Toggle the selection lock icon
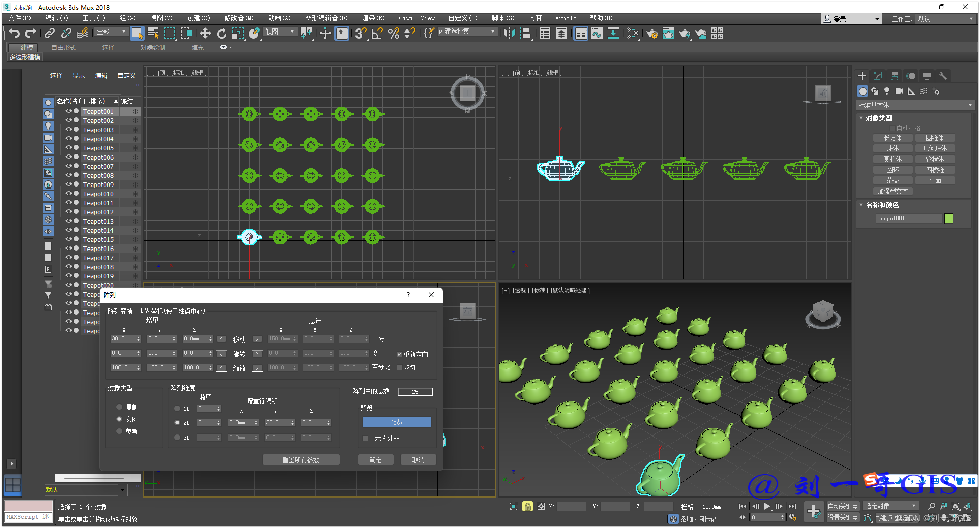 click(x=527, y=506)
